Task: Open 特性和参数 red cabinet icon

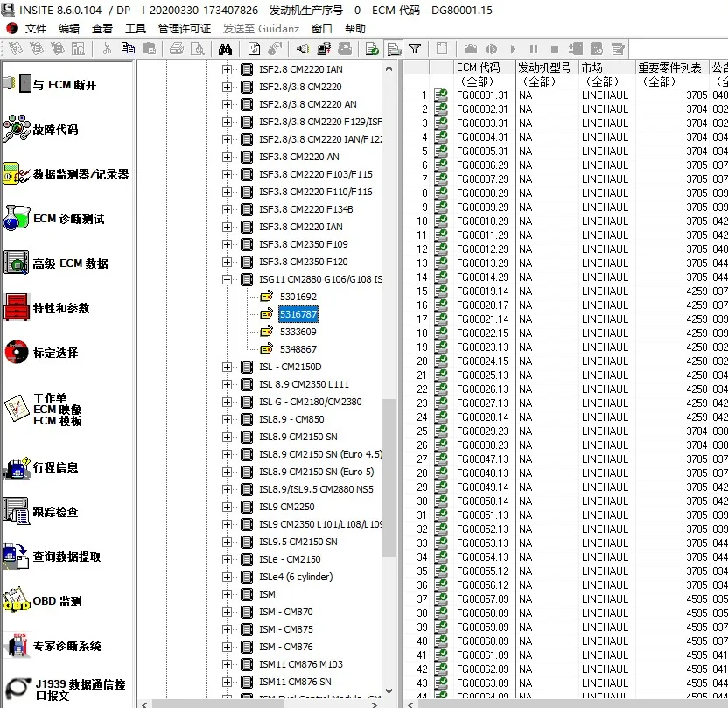Action: pyautogui.click(x=17, y=308)
